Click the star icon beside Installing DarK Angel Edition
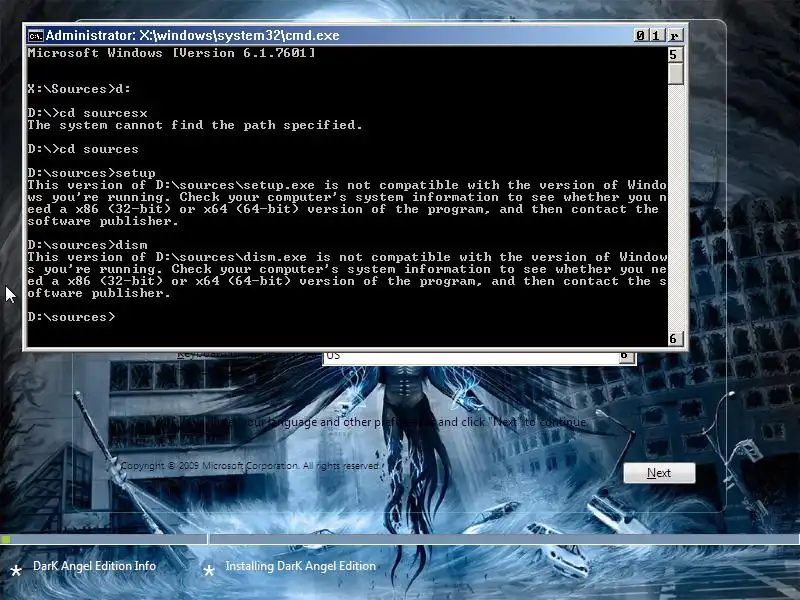This screenshot has height=600, width=800. (209, 571)
